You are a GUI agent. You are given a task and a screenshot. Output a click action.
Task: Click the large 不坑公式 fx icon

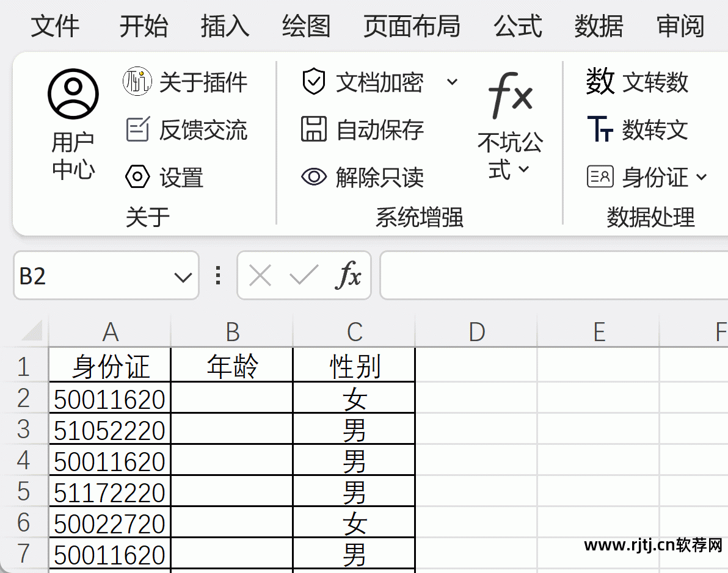pos(510,95)
